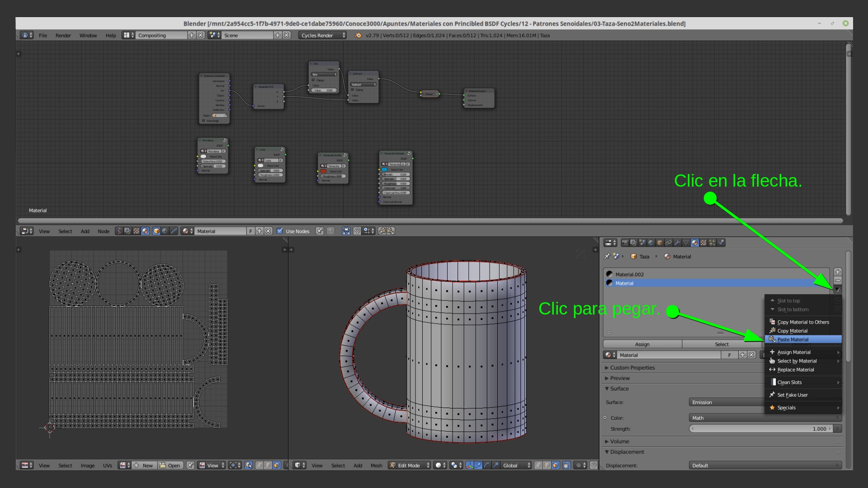Toggle limit selection to visible in viewport header
This screenshot has width=868, height=488.
coord(566,465)
